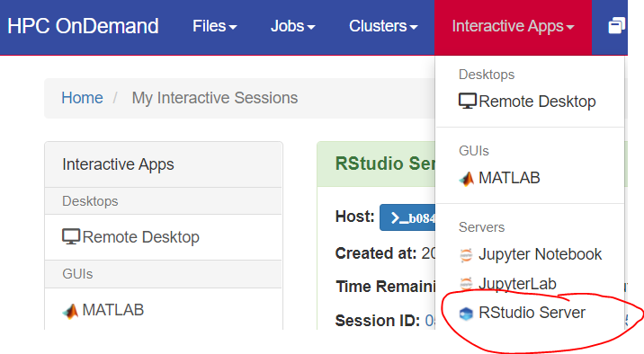The image size is (644, 354).
Task: Click the Jupyter Notebook icon in Servers list
Action: coord(466,255)
